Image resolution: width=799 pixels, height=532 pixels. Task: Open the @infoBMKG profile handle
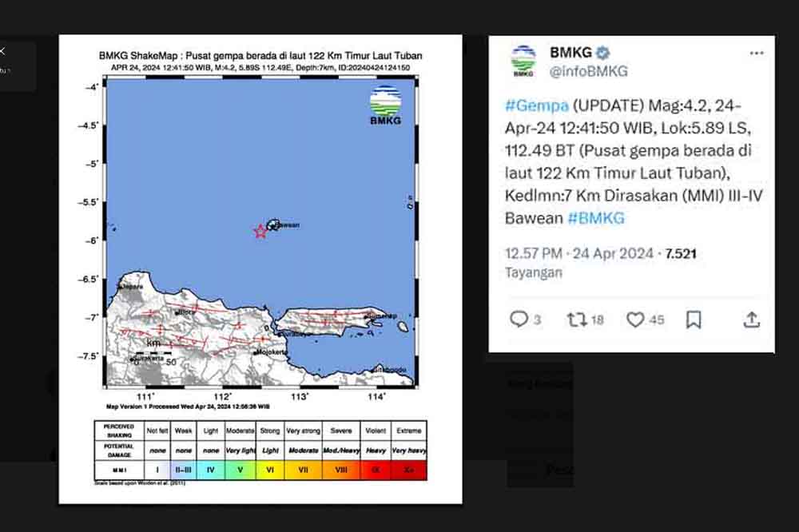pyautogui.click(x=588, y=71)
